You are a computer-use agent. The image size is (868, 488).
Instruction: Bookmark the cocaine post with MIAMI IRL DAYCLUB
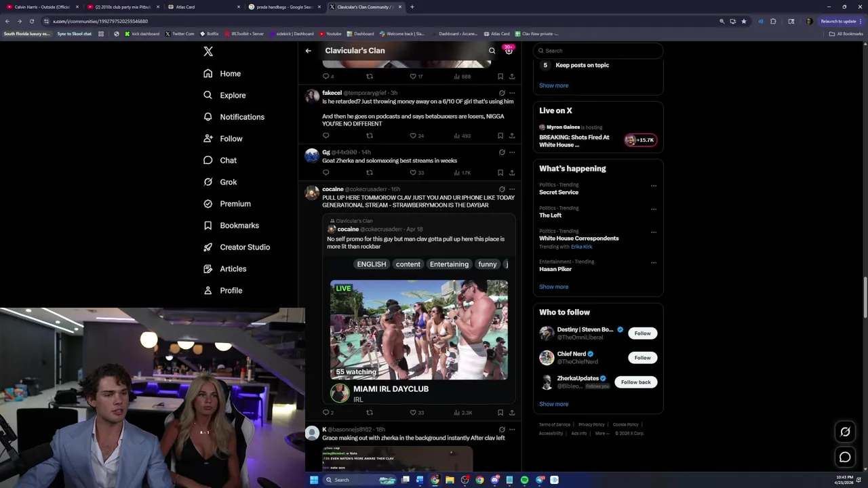500,412
